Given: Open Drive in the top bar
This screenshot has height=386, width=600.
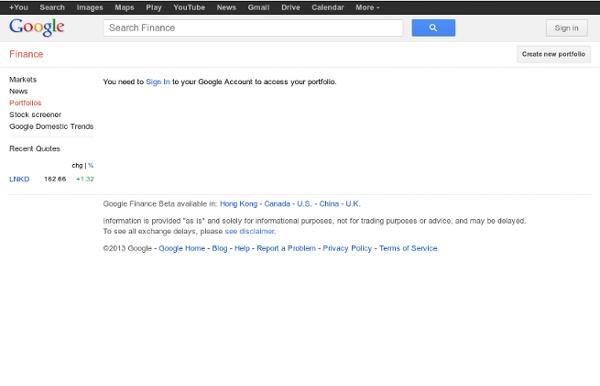Looking at the screenshot, I should click(290, 7).
